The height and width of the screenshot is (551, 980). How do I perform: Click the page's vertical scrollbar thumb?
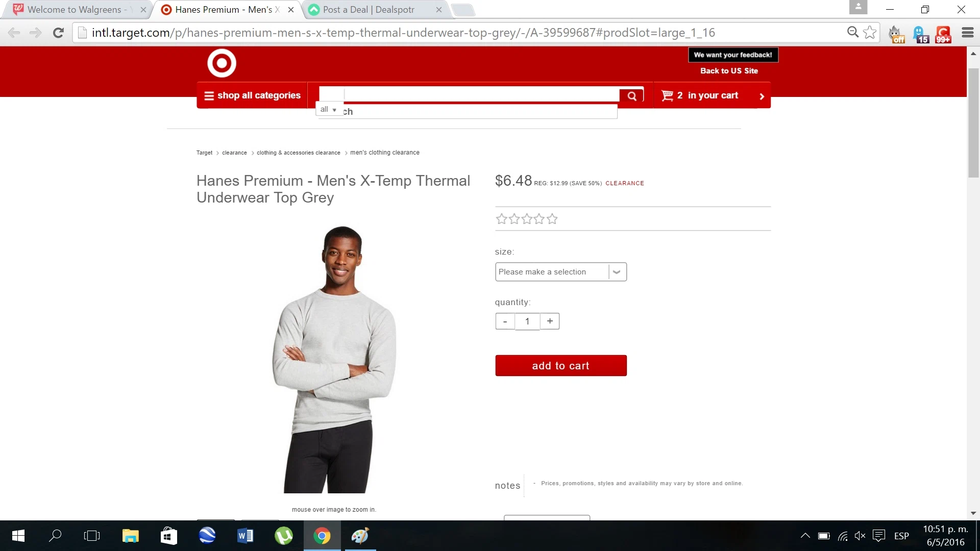[x=973, y=122]
